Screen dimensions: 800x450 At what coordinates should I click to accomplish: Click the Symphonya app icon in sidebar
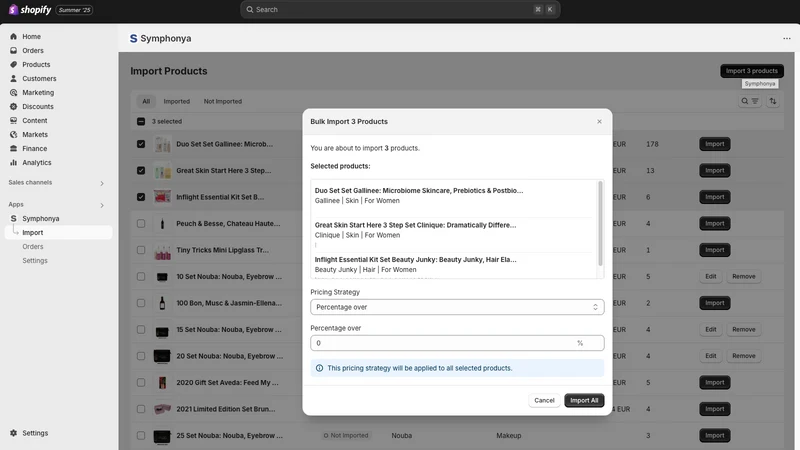(x=13, y=218)
